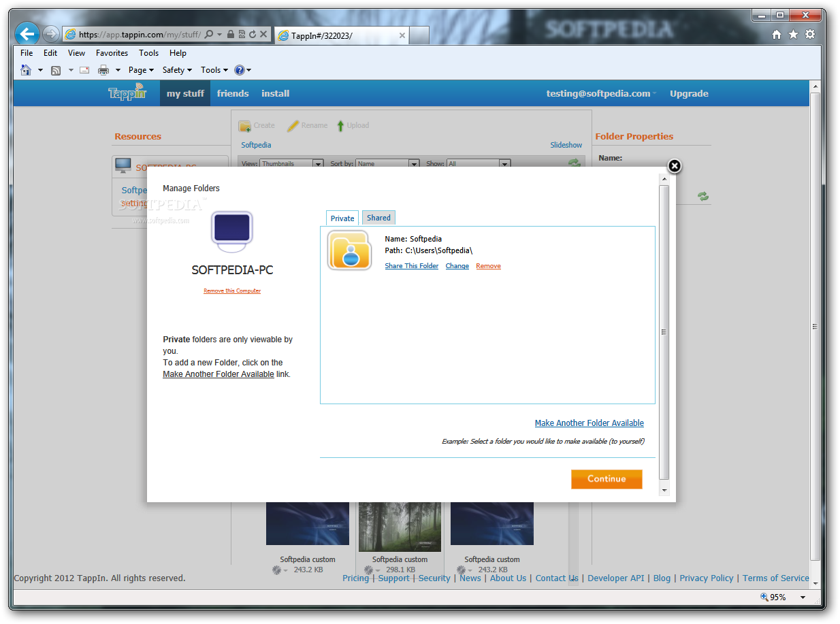Viewport: 840px width, 624px height.
Task: Open the feeds icon dropdown arrow
Action: (70, 70)
